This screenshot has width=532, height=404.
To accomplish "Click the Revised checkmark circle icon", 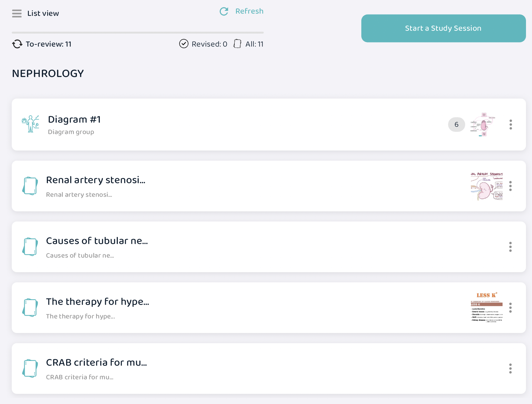I will tap(184, 44).
